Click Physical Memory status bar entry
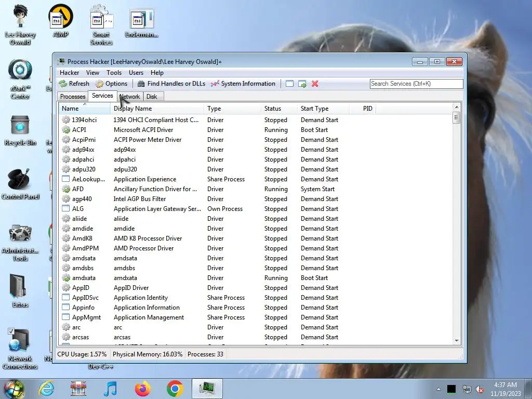The image size is (532, 399). pyautogui.click(x=147, y=354)
